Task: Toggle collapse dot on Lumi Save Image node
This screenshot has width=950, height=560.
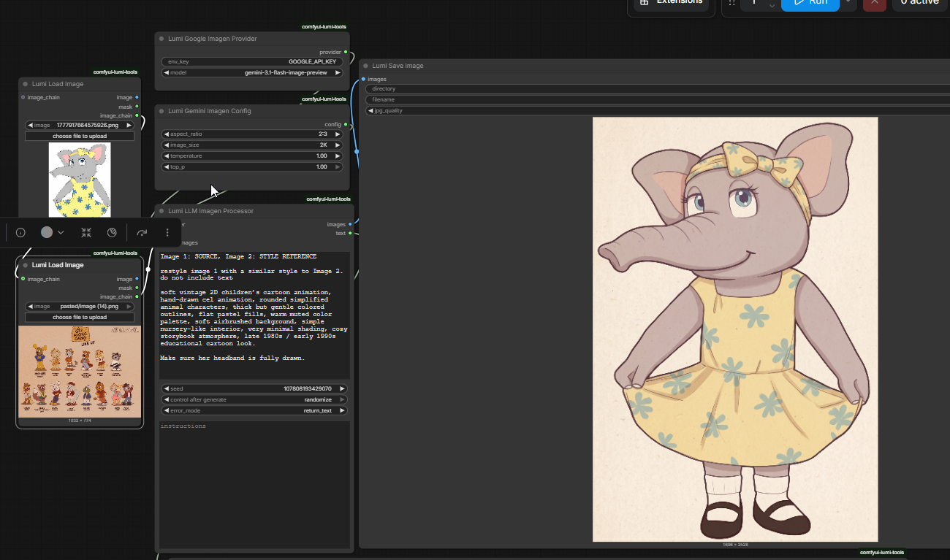Action: (x=365, y=66)
